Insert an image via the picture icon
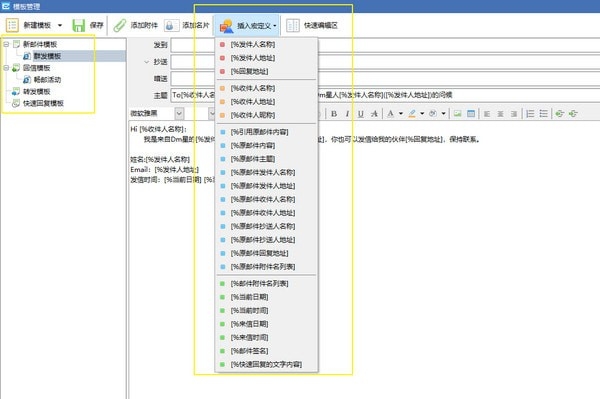This screenshot has width=600, height=399. pos(457,114)
